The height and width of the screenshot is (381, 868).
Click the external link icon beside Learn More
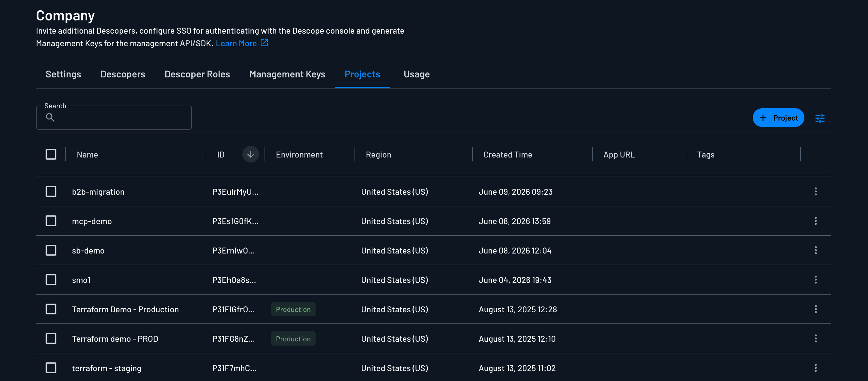264,43
